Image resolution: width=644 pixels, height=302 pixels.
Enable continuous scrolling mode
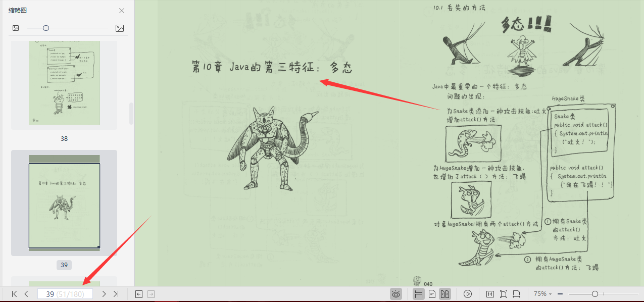419,294
